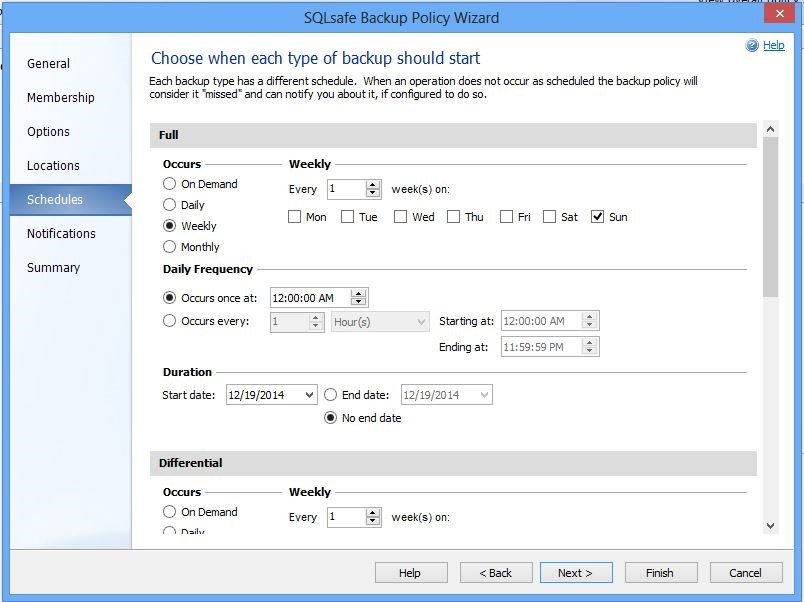Select the End date radio button
The height and width of the screenshot is (602, 804).
click(x=331, y=395)
